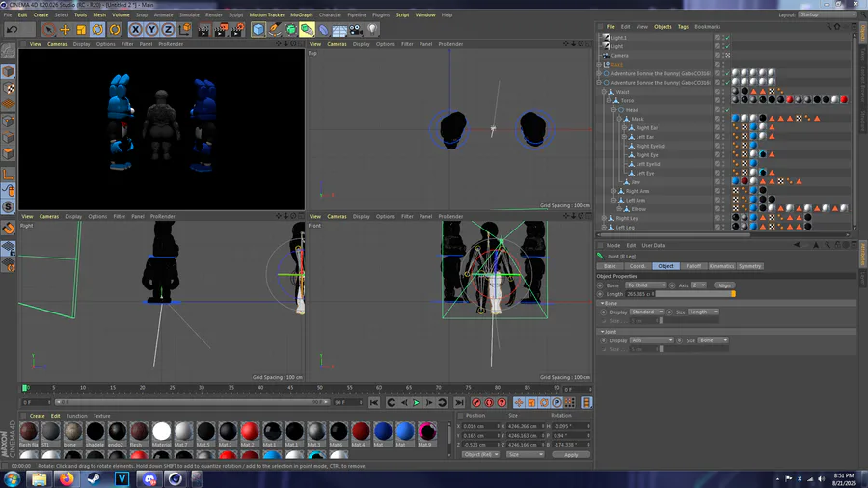Click Position X input field
Viewport: 868px width, 488px height.
479,426
